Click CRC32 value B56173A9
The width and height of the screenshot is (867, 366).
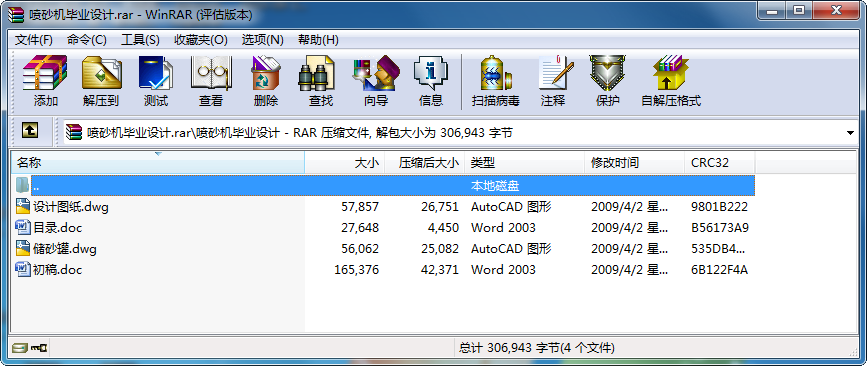coord(720,228)
